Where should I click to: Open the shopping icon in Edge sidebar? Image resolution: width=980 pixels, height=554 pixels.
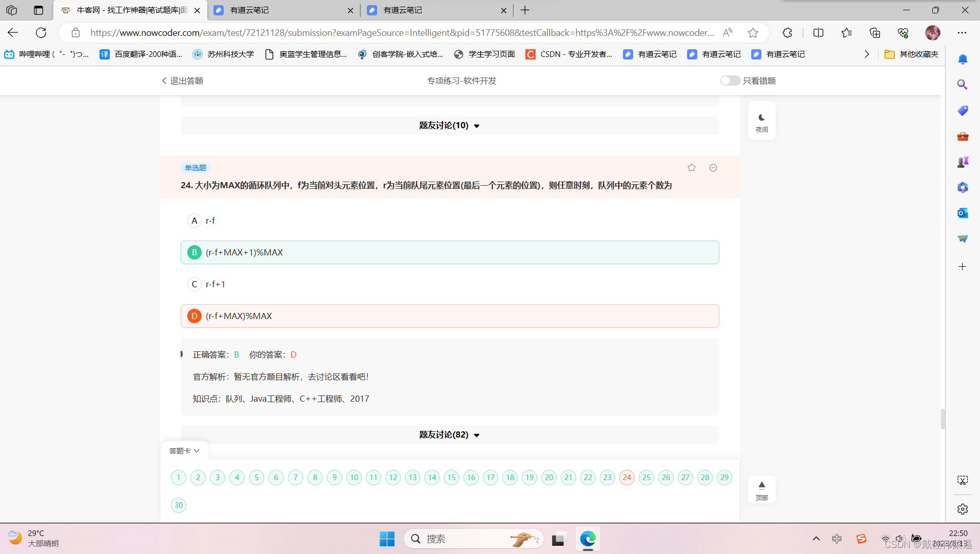(963, 110)
